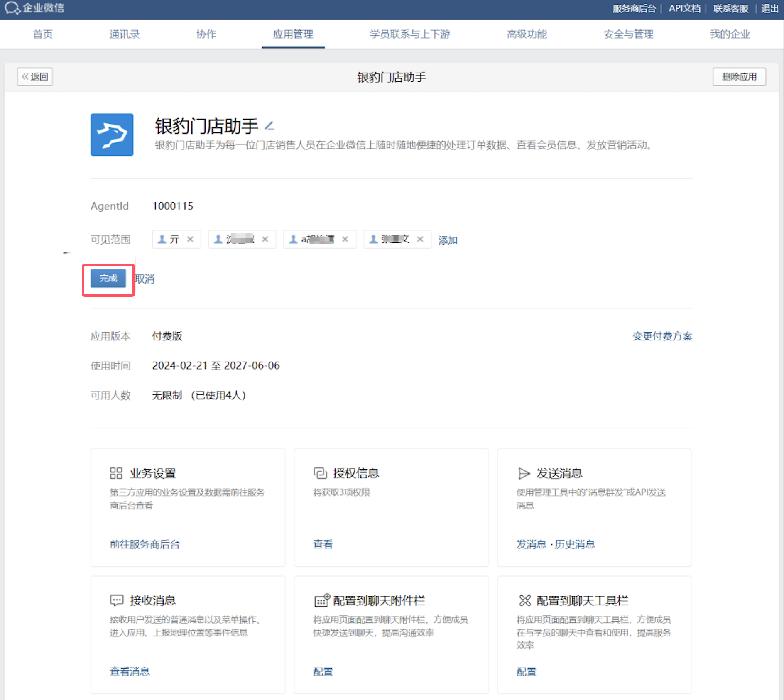Click the 付费版 version text
The width and height of the screenshot is (784, 700).
point(167,336)
